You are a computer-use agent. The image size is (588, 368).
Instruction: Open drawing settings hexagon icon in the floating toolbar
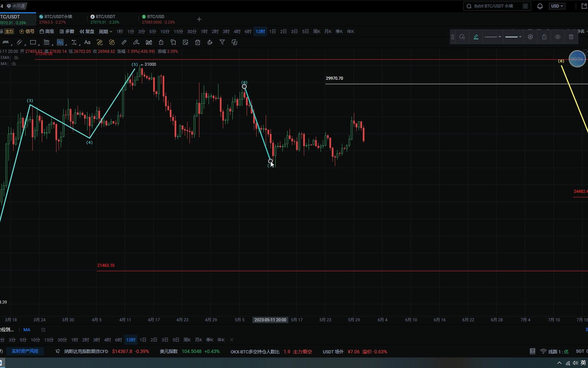coord(530,37)
